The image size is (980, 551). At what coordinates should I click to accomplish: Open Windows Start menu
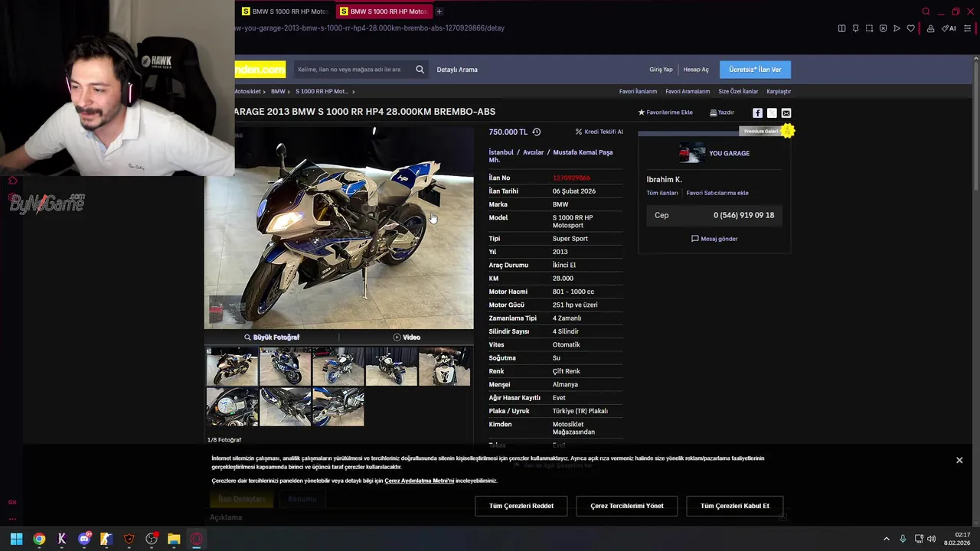click(x=16, y=539)
